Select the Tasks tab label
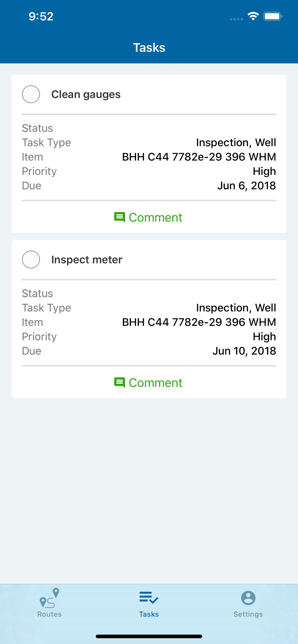This screenshot has width=298, height=644. (x=149, y=614)
